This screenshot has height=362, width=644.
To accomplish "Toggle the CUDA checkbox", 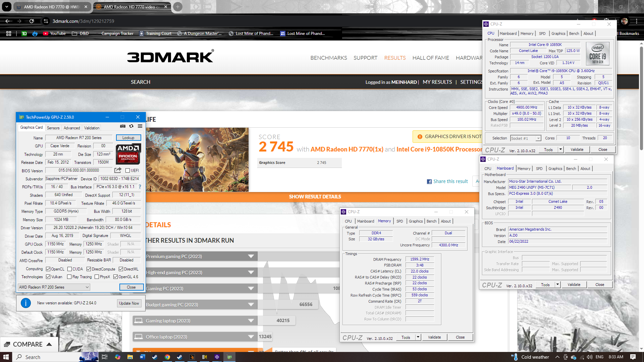I will (69, 269).
